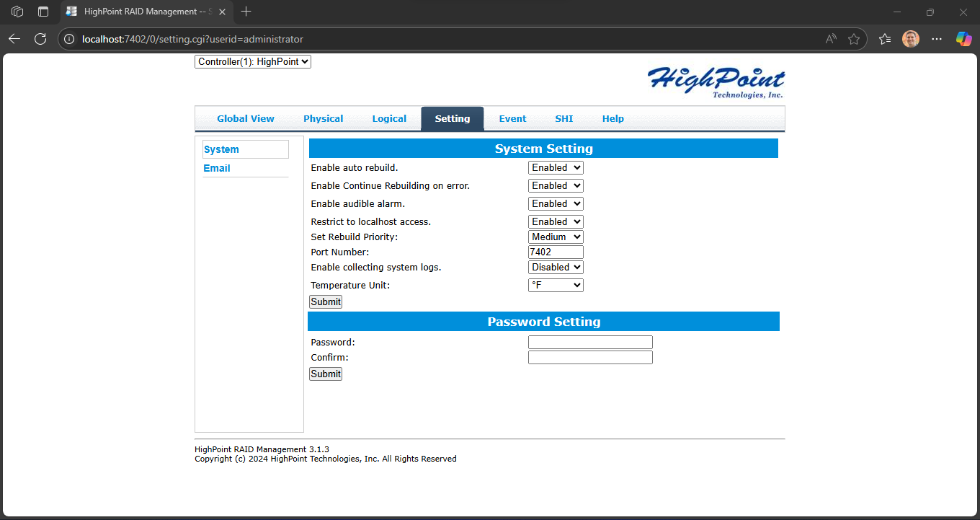Switch to the Event tab

point(512,118)
